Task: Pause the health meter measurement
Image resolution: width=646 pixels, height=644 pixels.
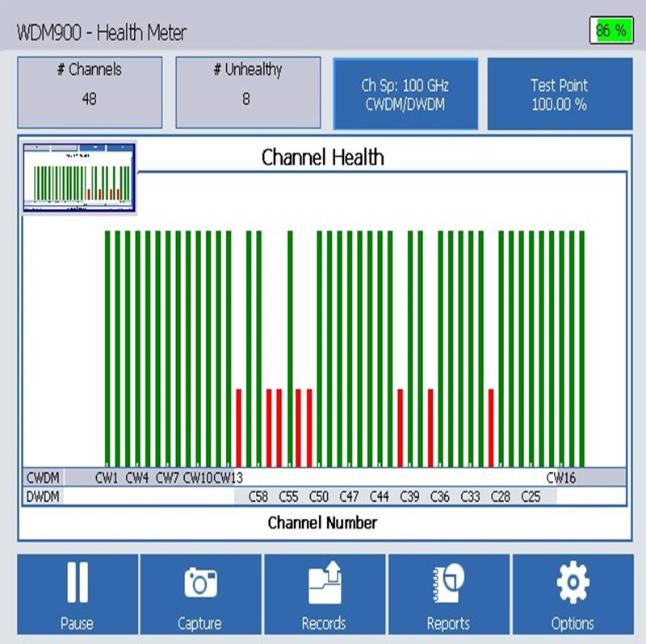Action: [x=78, y=594]
